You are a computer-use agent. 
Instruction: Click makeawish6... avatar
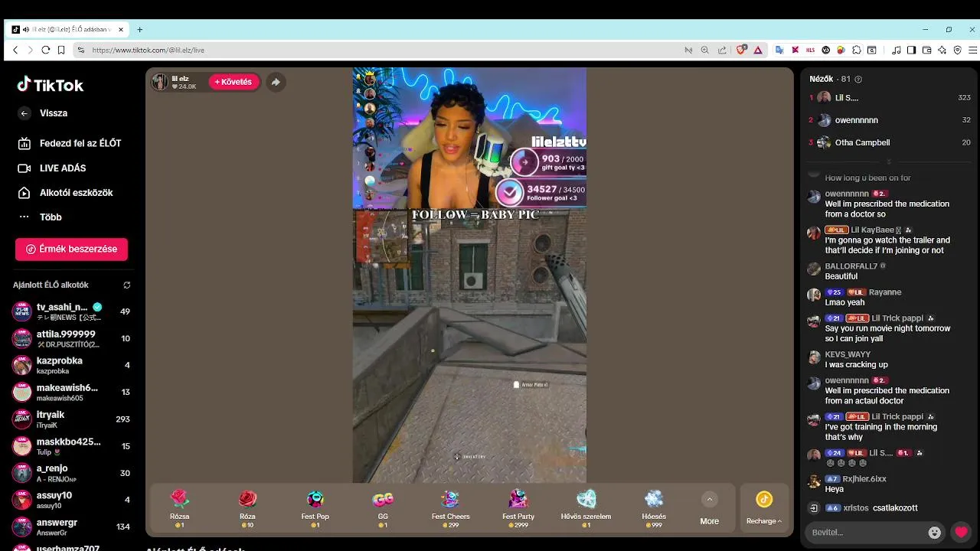(22, 392)
